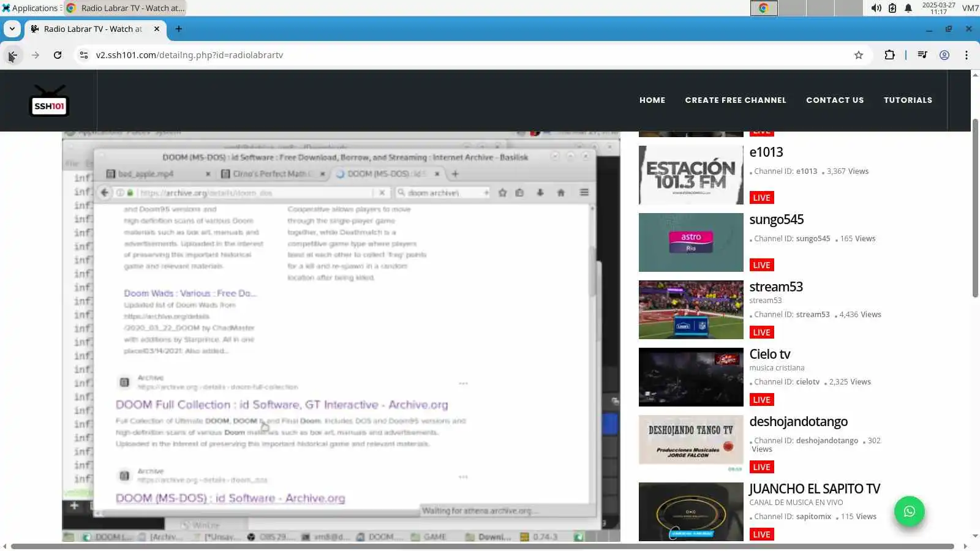Click the "165 Views" text
The image size is (980, 551).
[x=858, y=239]
